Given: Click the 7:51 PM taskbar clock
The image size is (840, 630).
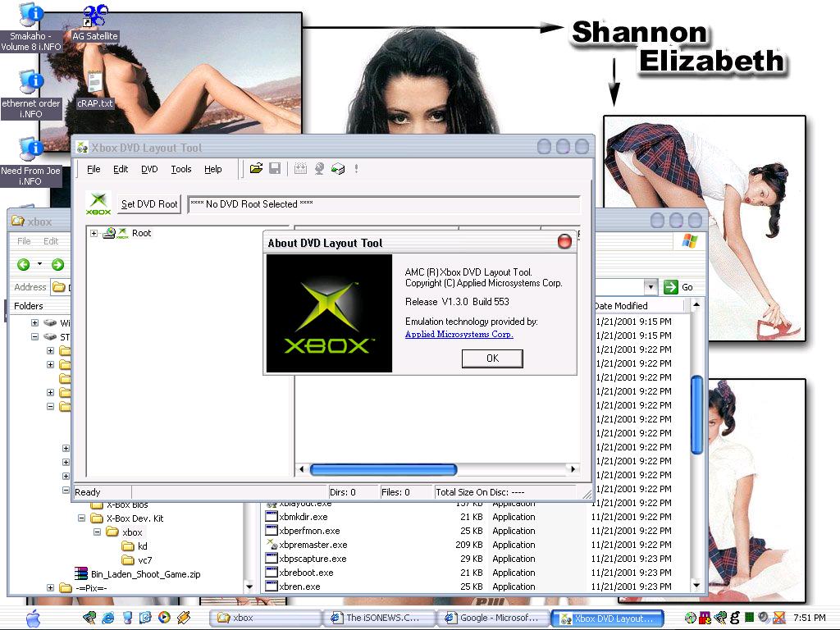Looking at the screenshot, I should [810, 618].
